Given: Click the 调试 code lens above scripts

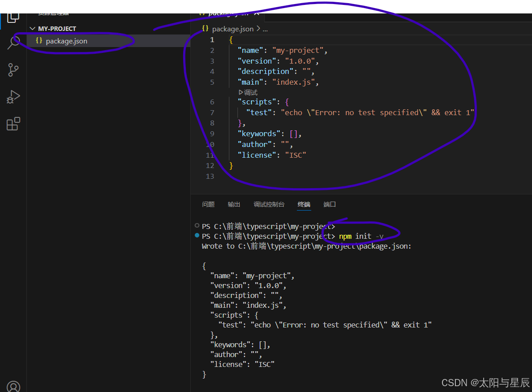Looking at the screenshot, I should pyautogui.click(x=248, y=92).
